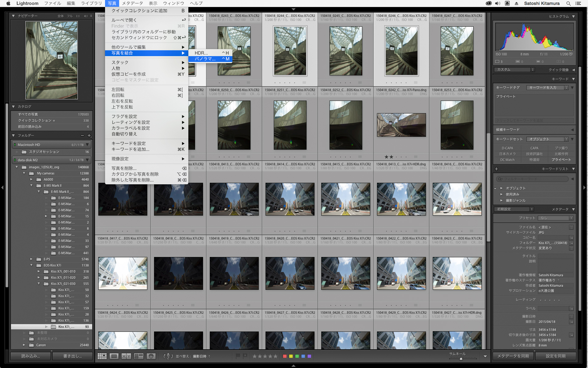Open Creative Cloud menu bar icon
Image resolution: width=588 pixels, height=368 pixels.
(x=489, y=3)
